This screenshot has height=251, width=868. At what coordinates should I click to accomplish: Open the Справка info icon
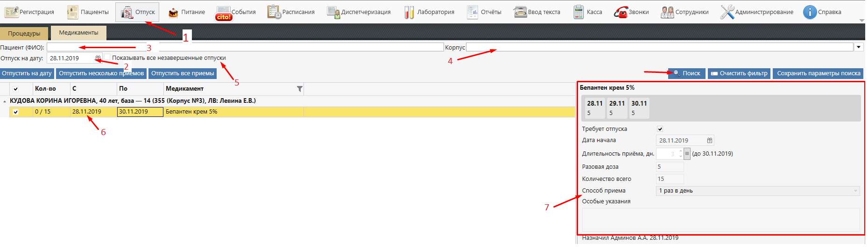click(x=809, y=12)
